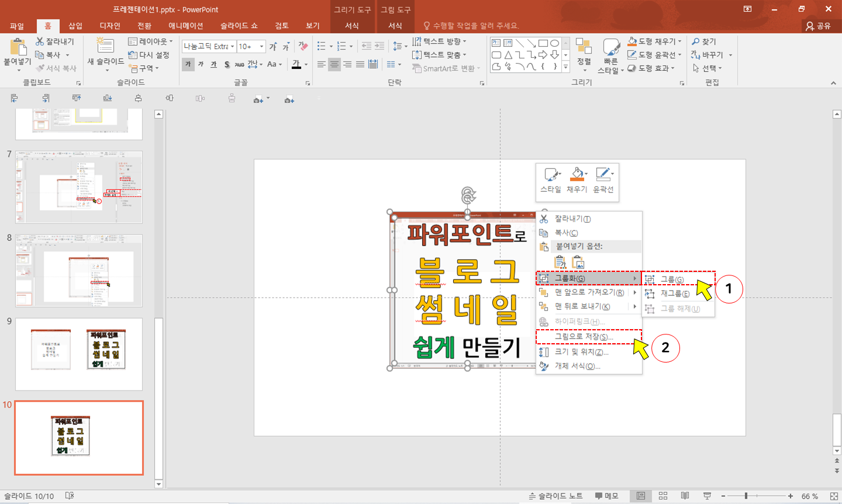Toggle Italic formatting

pyautogui.click(x=201, y=64)
